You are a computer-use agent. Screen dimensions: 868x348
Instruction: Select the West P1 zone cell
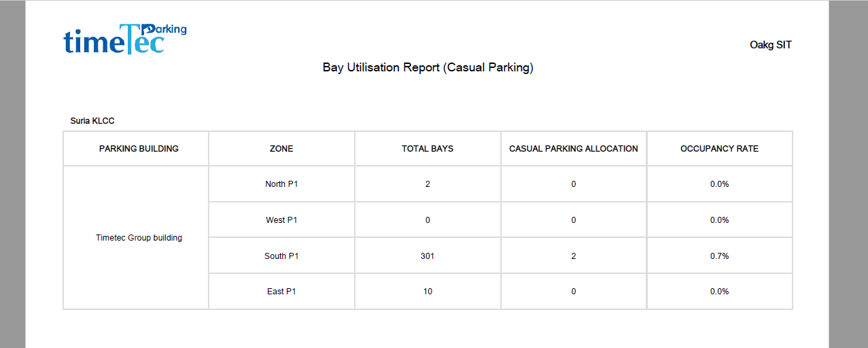pyautogui.click(x=281, y=220)
